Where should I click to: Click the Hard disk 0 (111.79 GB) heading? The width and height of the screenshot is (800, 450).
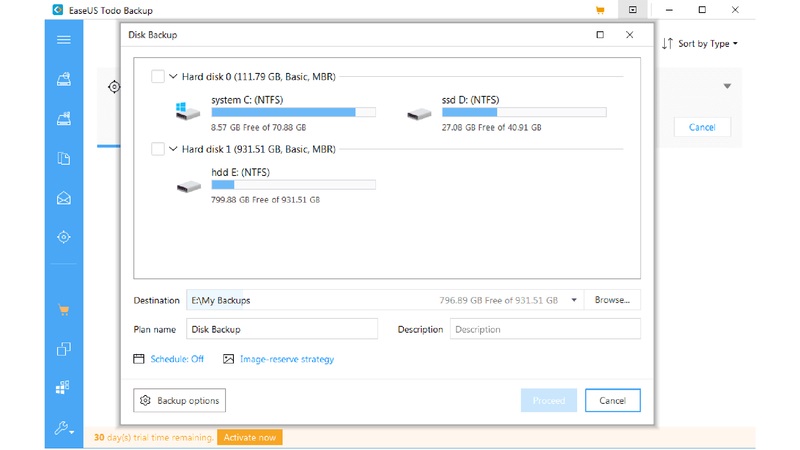click(259, 77)
